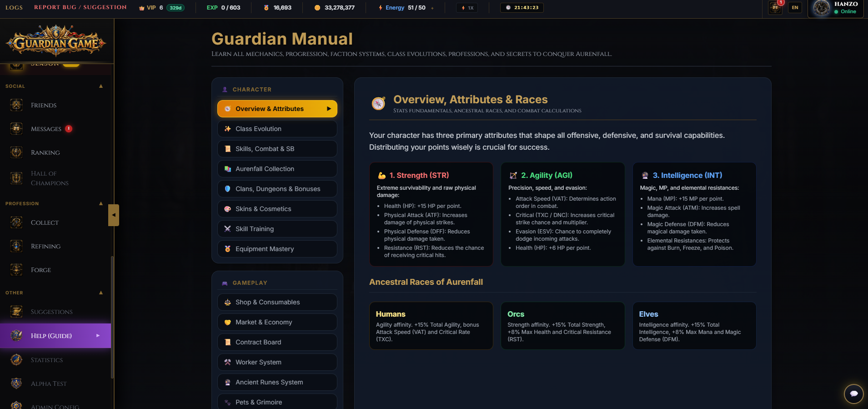Click the Collect profession icon
The width and height of the screenshot is (868, 409).
coord(16,222)
